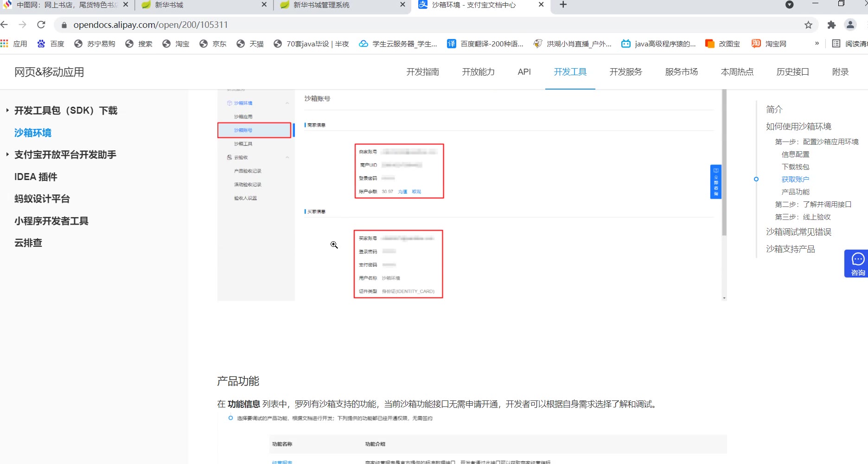The height and width of the screenshot is (464, 868).
Task: Open 开发服务 menu
Action: coord(625,72)
